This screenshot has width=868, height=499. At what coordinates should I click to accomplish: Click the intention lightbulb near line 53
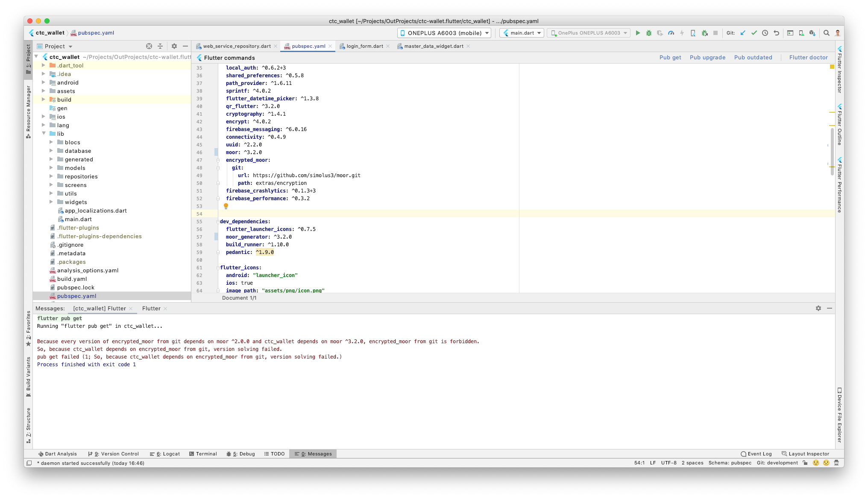tap(226, 206)
